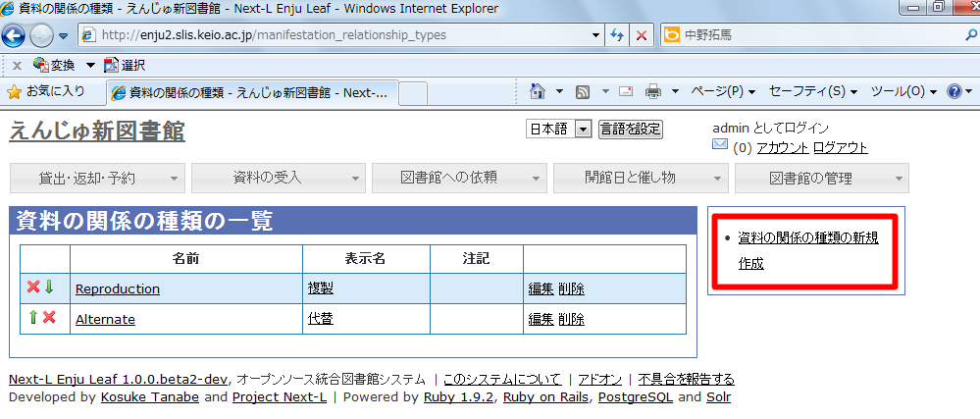Image resolution: width=980 pixels, height=419 pixels.
Task: Open 資料の関係の種類の新規作成 link
Action: 807,251
